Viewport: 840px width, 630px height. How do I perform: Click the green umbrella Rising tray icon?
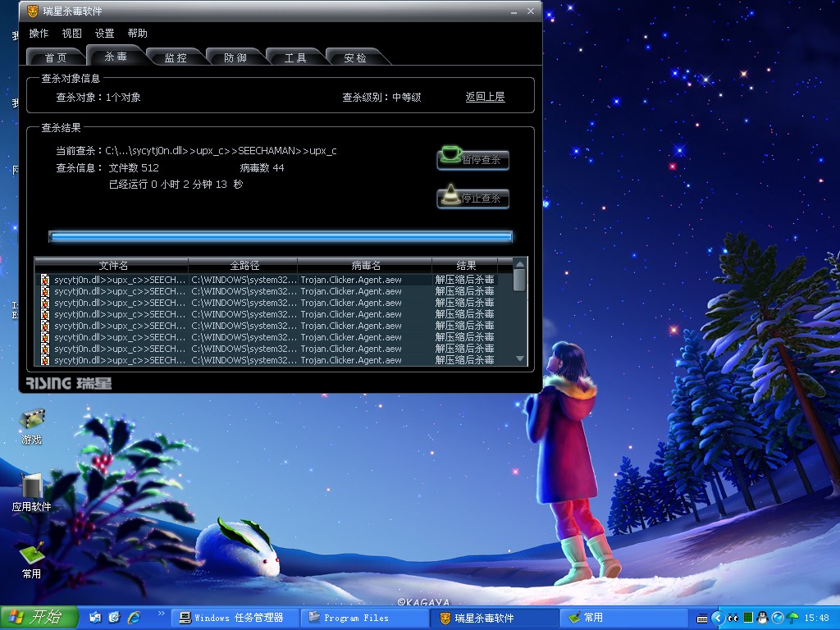click(x=792, y=618)
